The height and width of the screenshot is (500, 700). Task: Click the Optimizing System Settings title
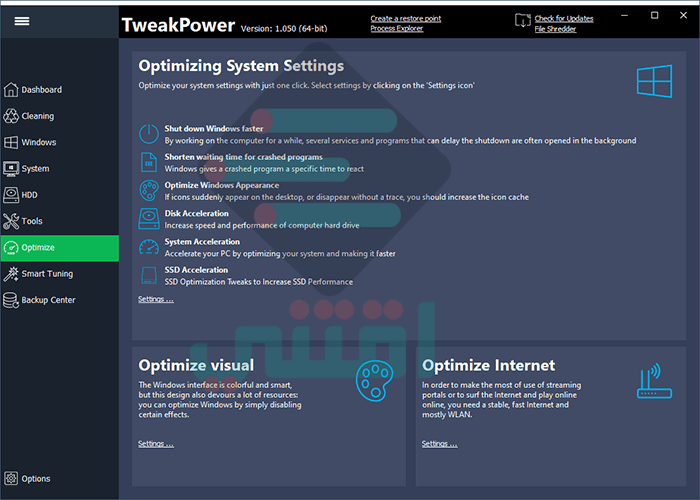point(241,66)
